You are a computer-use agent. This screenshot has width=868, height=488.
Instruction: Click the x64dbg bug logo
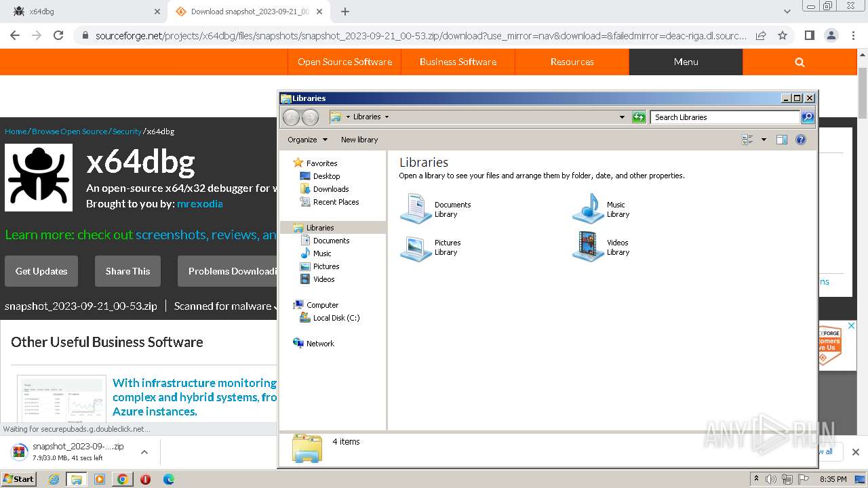pyautogui.click(x=39, y=178)
